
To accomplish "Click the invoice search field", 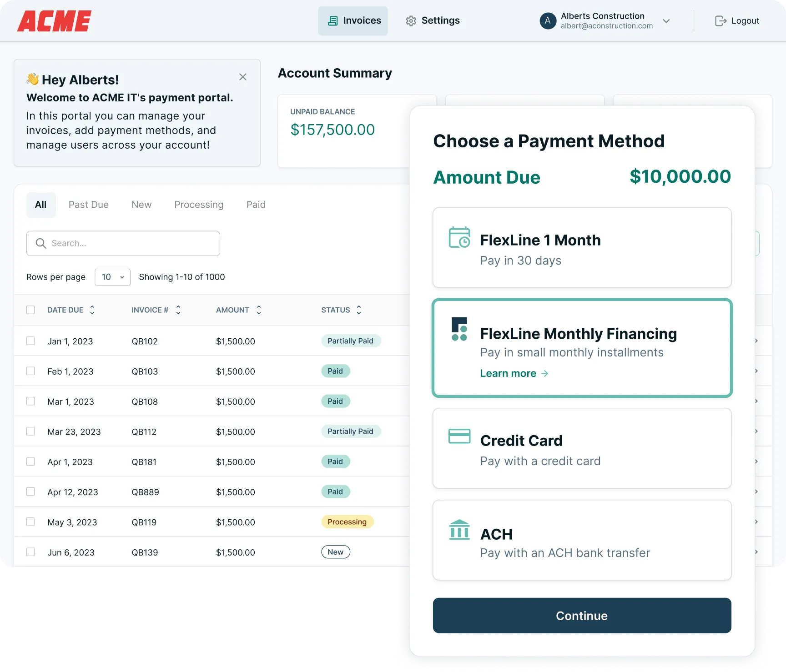I will (123, 243).
